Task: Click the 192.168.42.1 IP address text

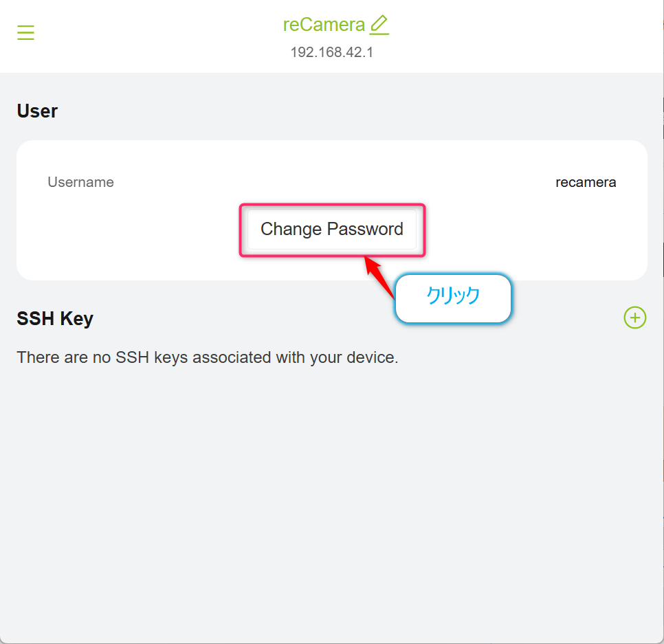Action: click(331, 52)
